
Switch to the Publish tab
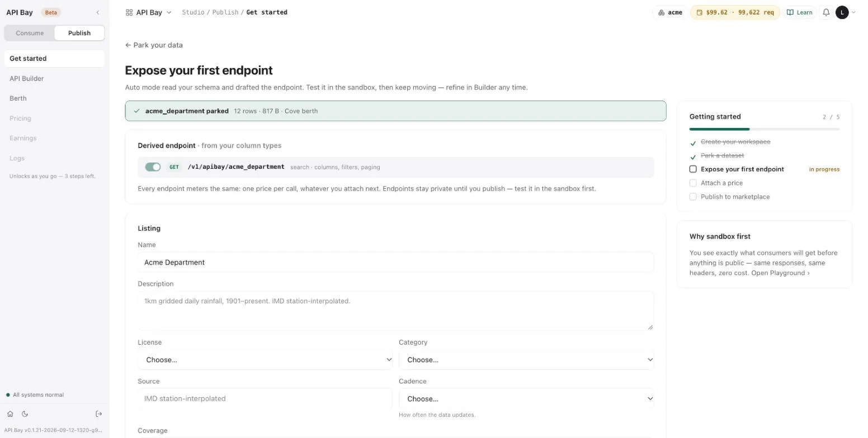click(79, 33)
